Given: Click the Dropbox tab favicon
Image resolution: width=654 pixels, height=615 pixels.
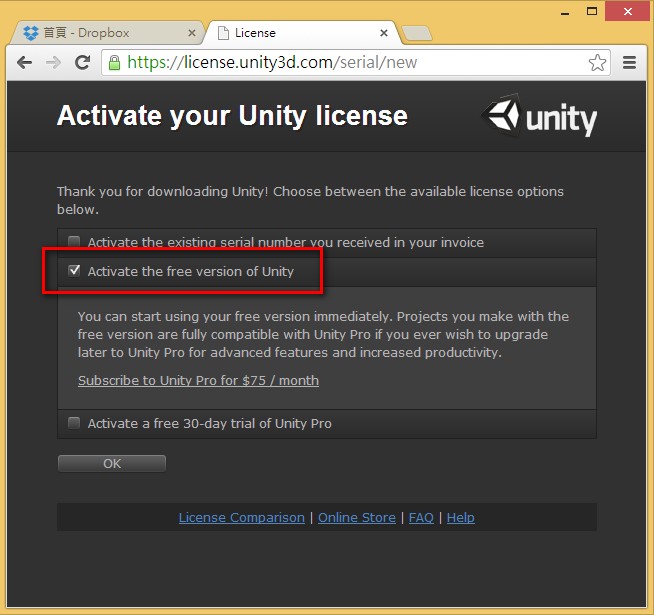Looking at the screenshot, I should click(30, 33).
